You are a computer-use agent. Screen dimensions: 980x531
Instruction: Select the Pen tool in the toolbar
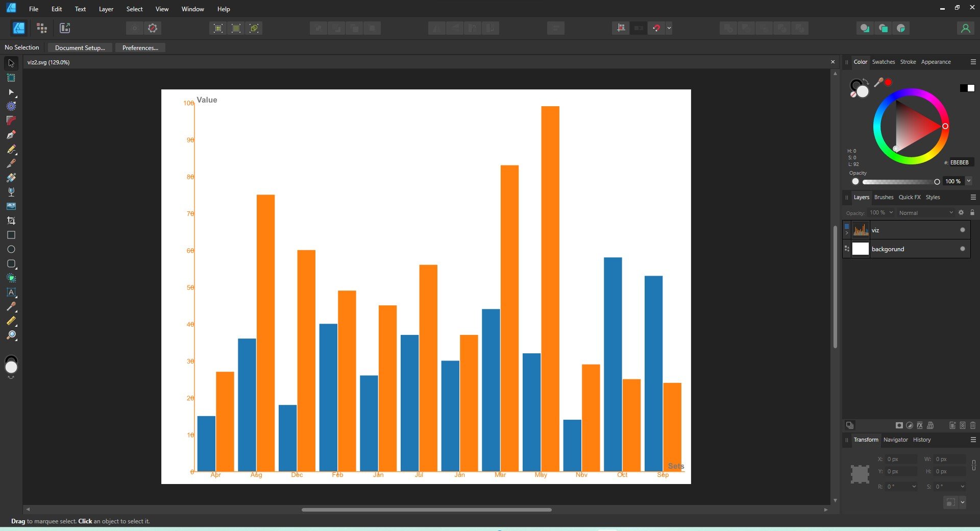[x=11, y=135]
